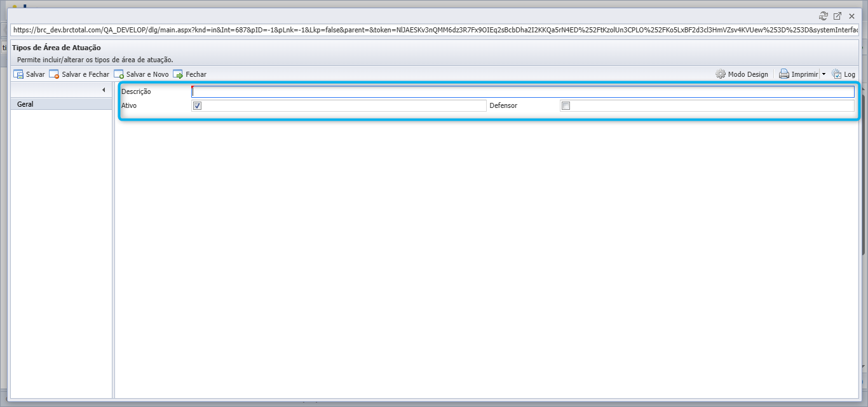
Task: Select the Geral tab
Action: pyautogui.click(x=62, y=104)
